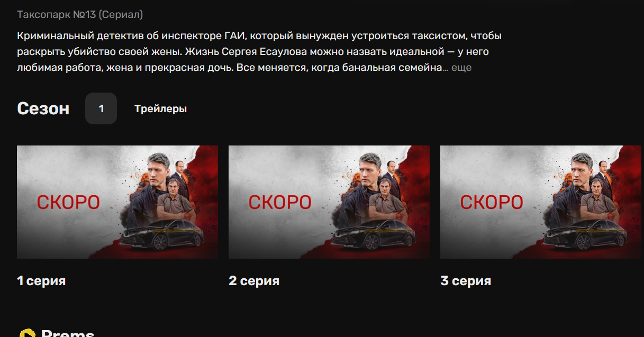644x337 pixels.
Task: Click the yellow Prems play logo icon
Action: 27,333
